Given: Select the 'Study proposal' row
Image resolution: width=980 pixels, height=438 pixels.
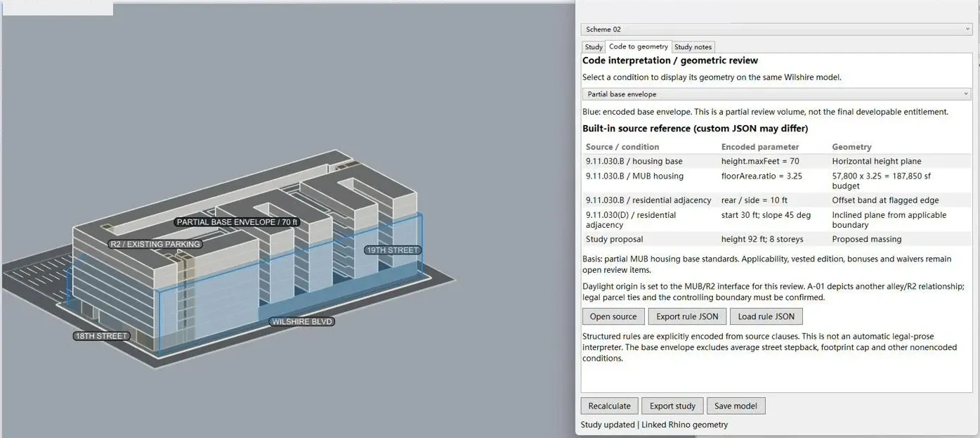Looking at the screenshot, I should (776, 239).
